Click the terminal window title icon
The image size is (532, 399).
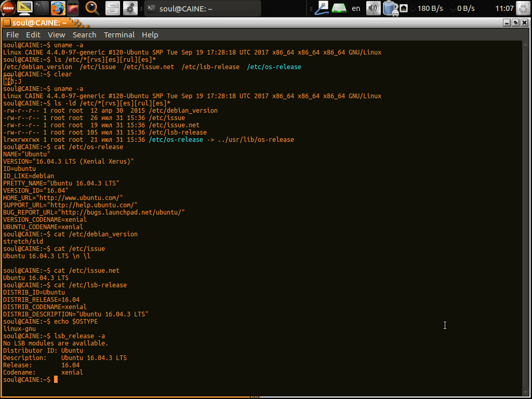[x=6, y=23]
